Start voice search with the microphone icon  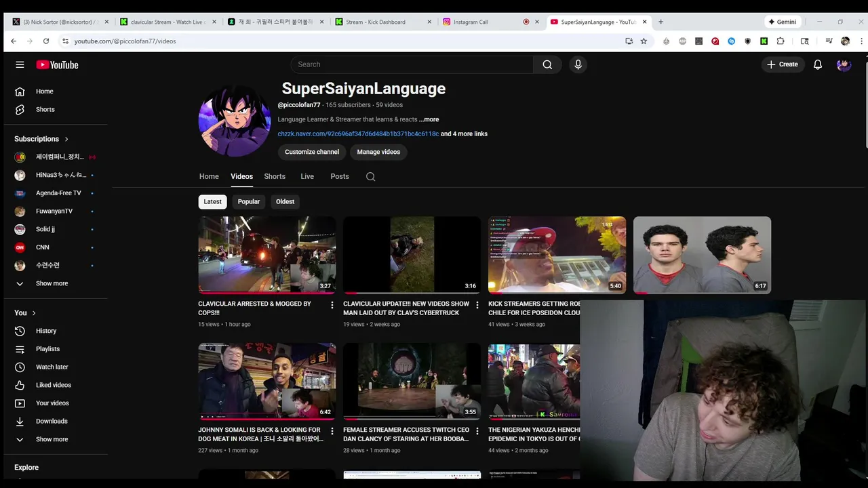point(578,64)
